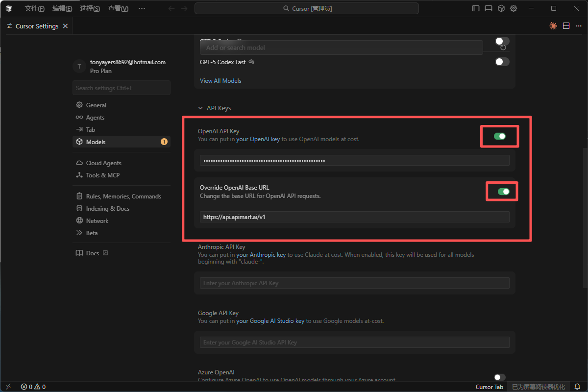Close the Cursor Settings tab
Viewport: 588px width, 392px height.
pyautogui.click(x=66, y=26)
